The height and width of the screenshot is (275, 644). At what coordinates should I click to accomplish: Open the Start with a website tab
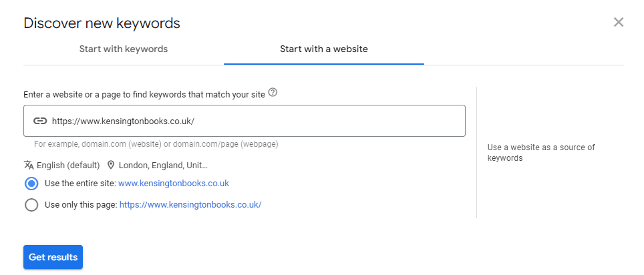coord(324,49)
